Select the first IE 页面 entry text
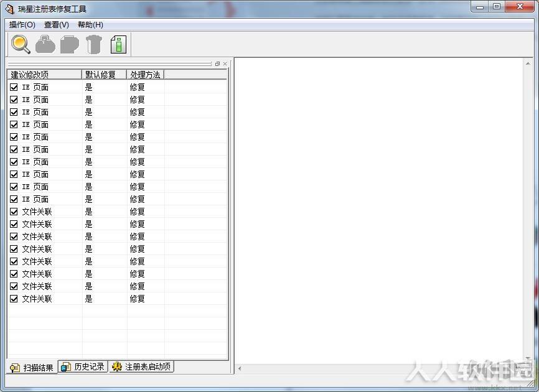The height and width of the screenshot is (392, 539). [35, 87]
